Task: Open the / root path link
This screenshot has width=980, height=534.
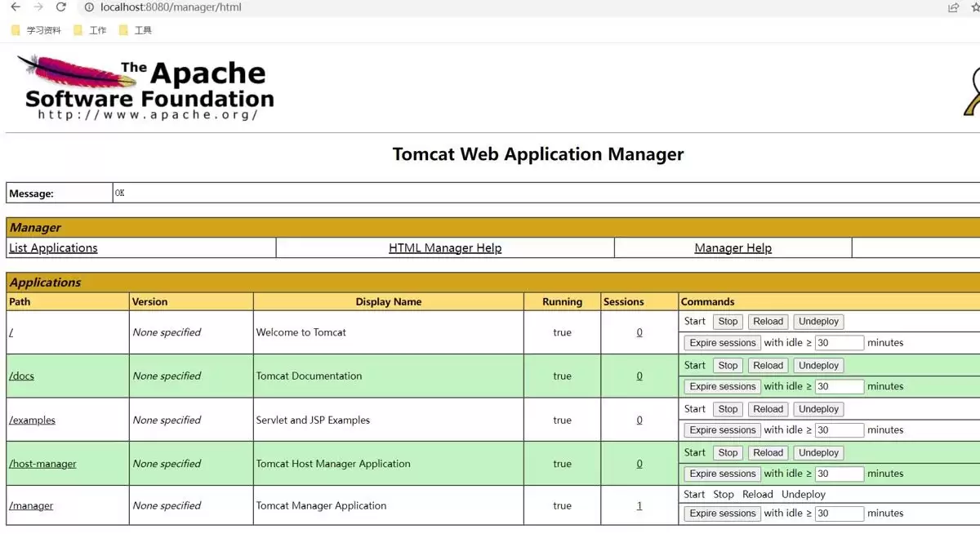Action: pyautogui.click(x=11, y=332)
